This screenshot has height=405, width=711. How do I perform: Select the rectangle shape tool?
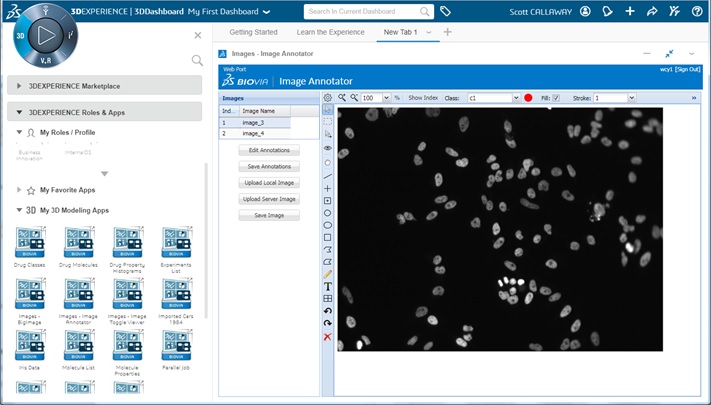(328, 237)
